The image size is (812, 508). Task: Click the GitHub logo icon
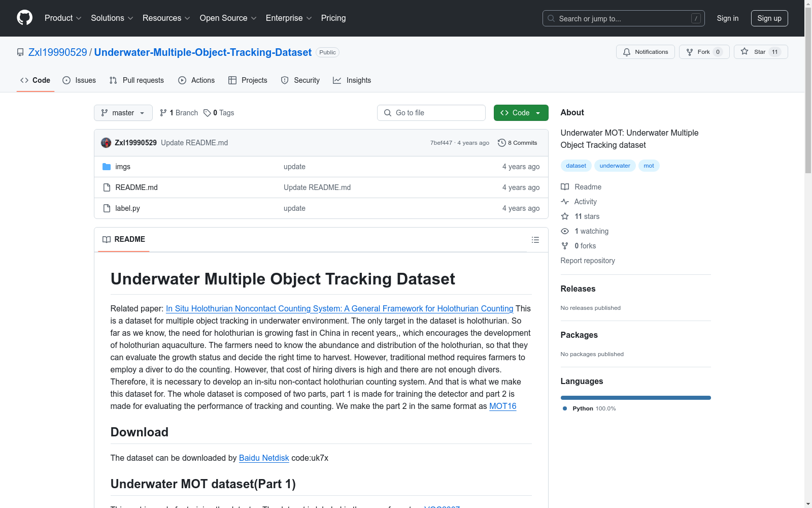[24, 18]
